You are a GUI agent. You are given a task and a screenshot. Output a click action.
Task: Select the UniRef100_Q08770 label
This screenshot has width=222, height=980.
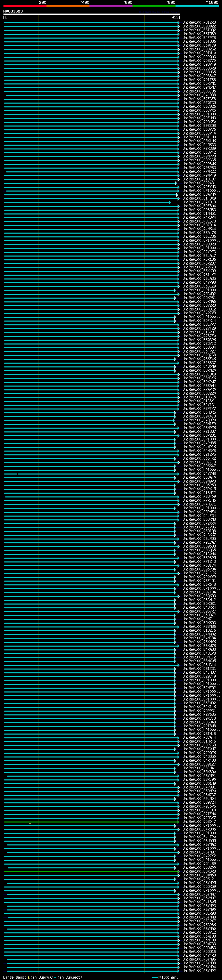click(x=199, y=61)
